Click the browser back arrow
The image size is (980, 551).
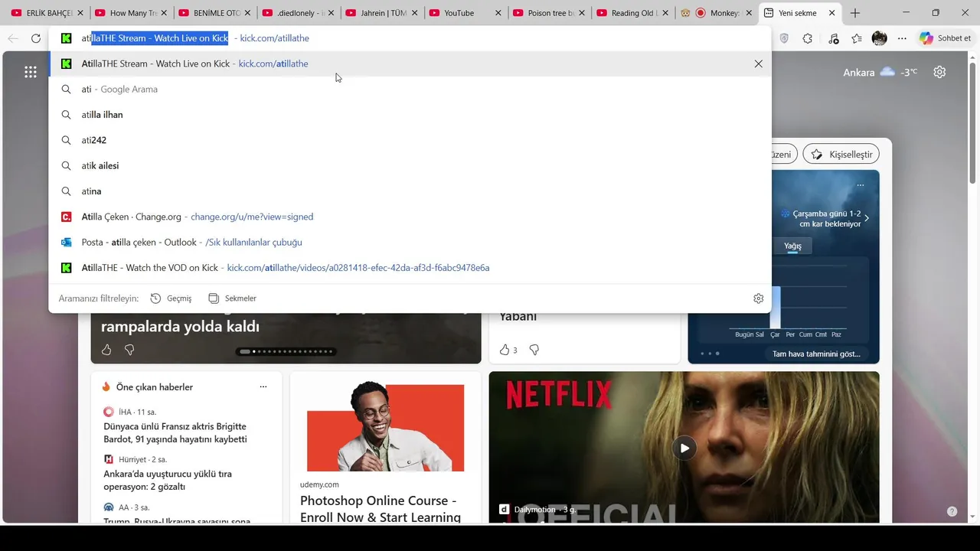tap(13, 38)
